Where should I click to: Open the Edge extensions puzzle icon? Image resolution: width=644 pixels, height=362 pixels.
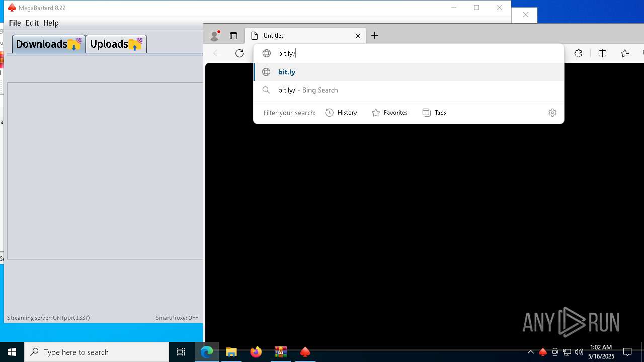(578, 53)
